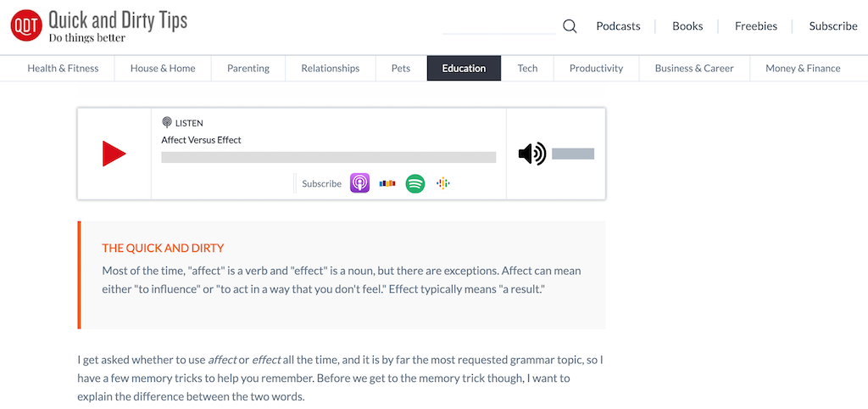Screen dimensions: 868x409
Task: Click the QDT logo icon
Action: click(x=25, y=26)
